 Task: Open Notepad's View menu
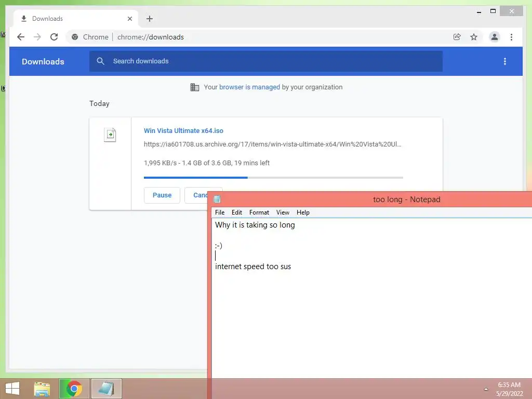click(283, 212)
